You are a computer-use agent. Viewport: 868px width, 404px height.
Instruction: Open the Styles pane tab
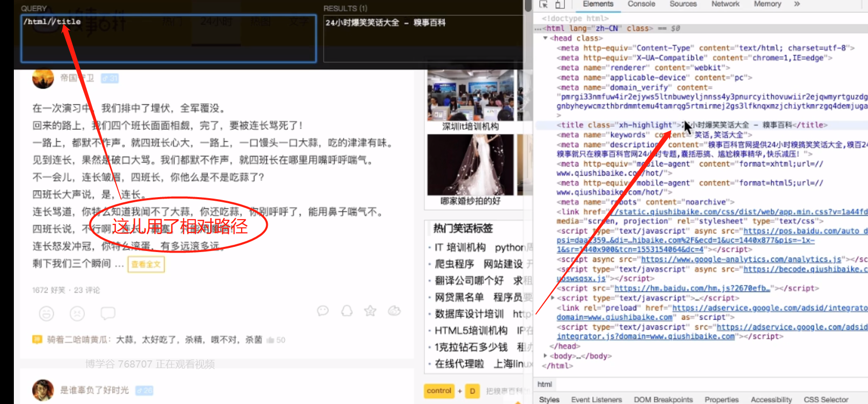(x=549, y=399)
